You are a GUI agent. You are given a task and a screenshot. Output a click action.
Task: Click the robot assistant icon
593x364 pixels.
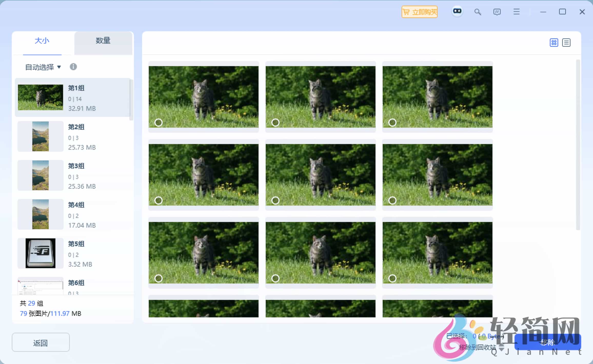(457, 11)
